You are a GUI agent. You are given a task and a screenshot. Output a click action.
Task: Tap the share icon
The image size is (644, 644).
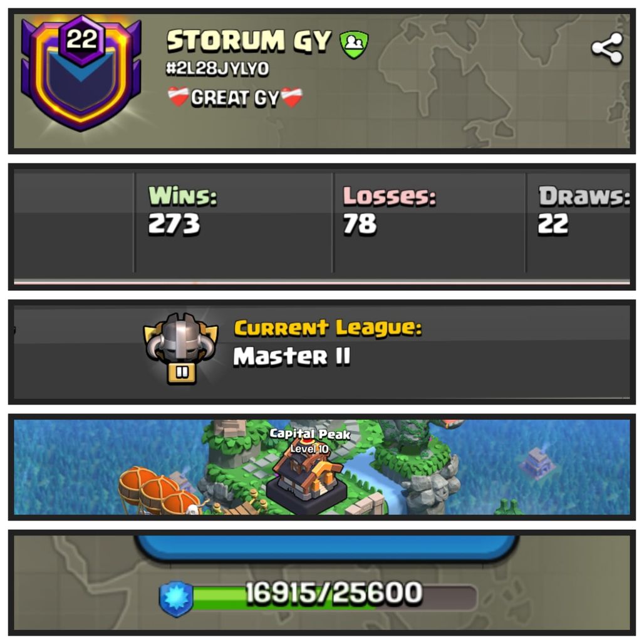608,48
